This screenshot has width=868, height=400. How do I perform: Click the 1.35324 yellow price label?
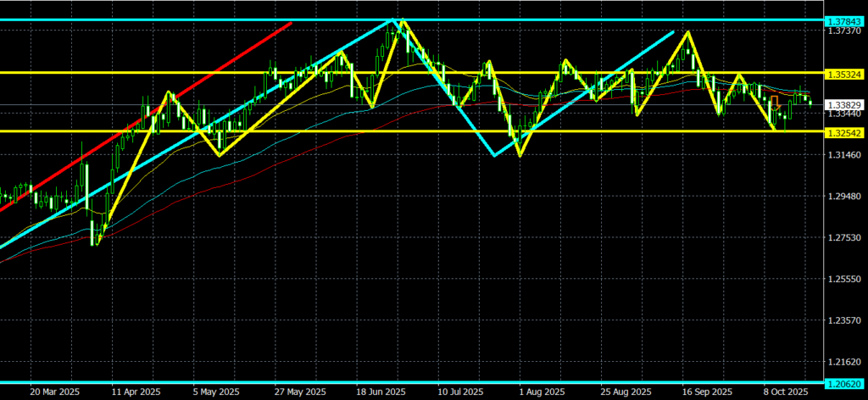tap(844, 74)
